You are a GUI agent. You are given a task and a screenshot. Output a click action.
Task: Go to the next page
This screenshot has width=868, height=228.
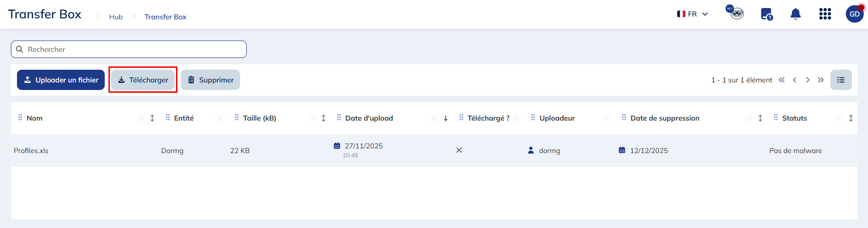(808, 80)
